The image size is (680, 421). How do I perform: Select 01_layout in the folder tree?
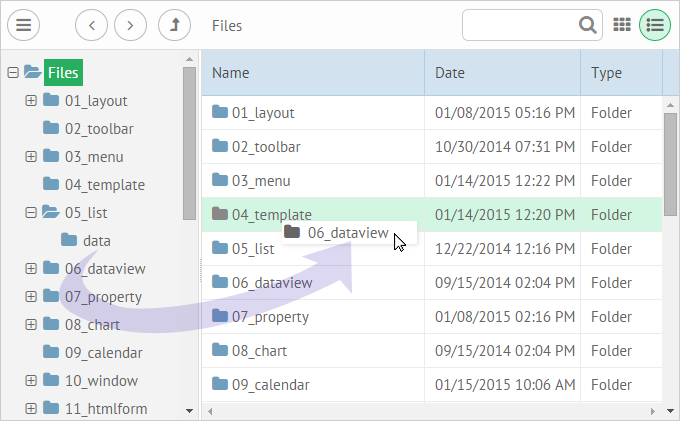click(96, 101)
